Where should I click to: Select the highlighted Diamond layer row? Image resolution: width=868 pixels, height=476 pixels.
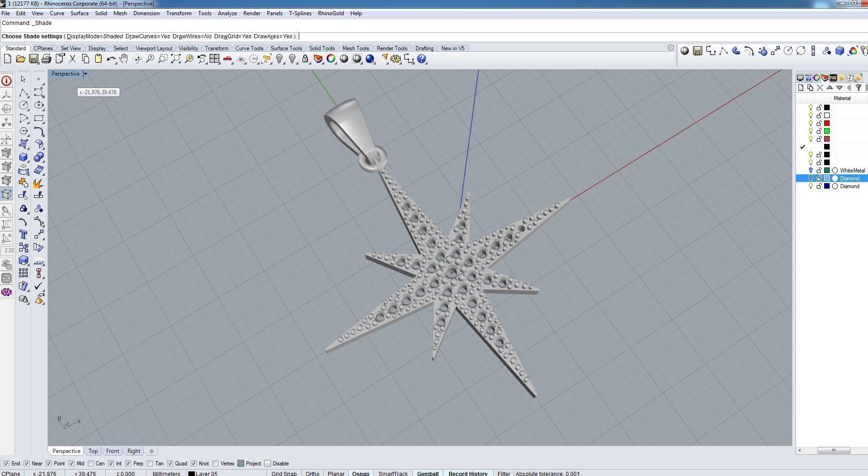point(832,178)
